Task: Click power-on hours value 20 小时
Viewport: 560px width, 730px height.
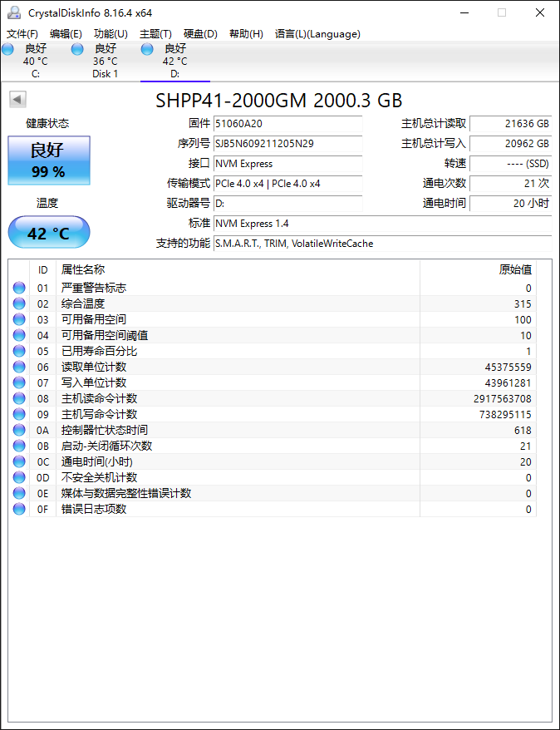Action: (511, 204)
